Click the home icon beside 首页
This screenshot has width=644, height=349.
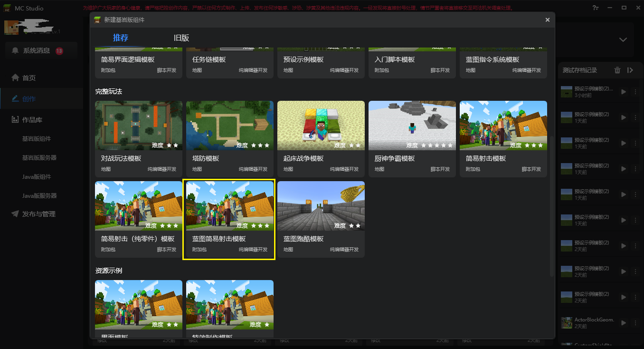[15, 78]
